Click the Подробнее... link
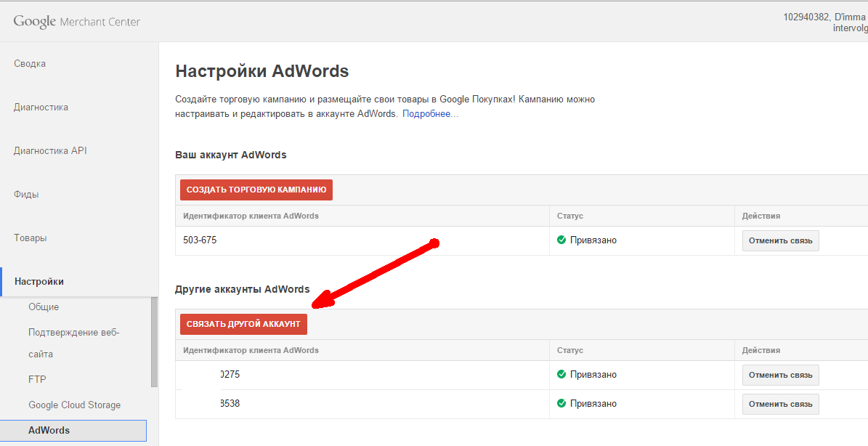 430,114
